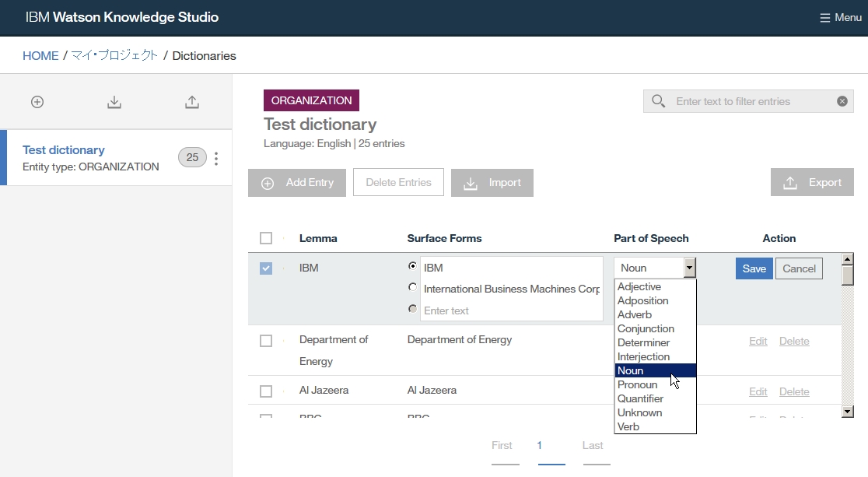Open the Test dictionary three-dot options menu

(x=216, y=158)
